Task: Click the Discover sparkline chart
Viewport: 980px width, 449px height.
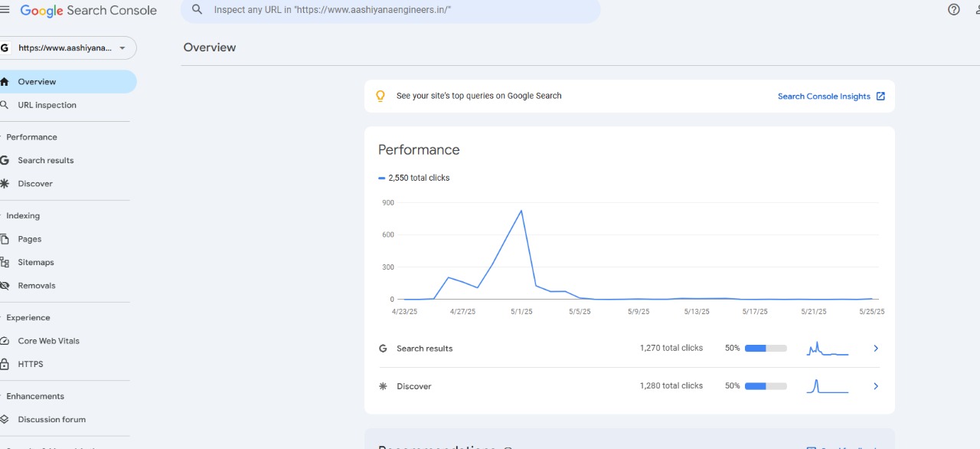Action: coord(828,386)
